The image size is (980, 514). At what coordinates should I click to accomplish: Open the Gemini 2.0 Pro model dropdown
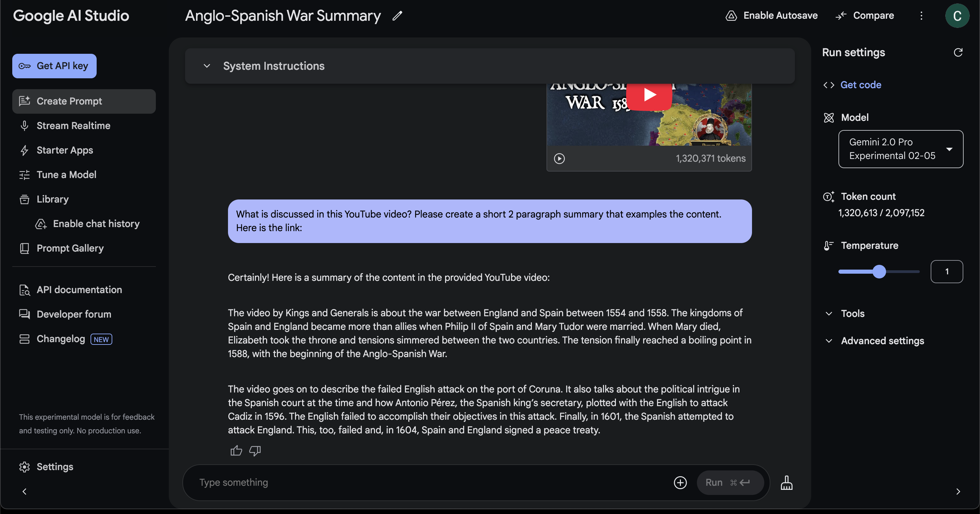900,149
